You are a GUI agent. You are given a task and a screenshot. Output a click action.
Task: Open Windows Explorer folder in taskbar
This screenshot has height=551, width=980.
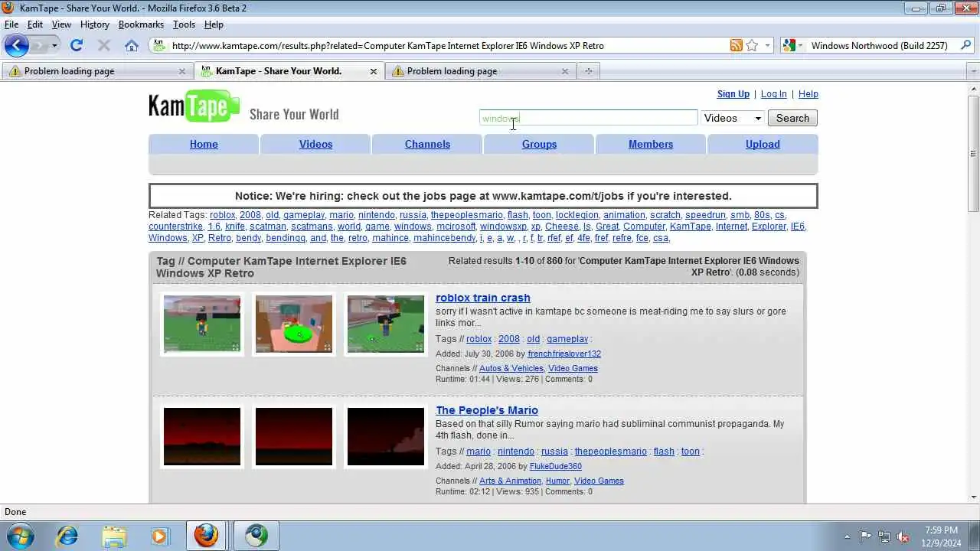[113, 536]
